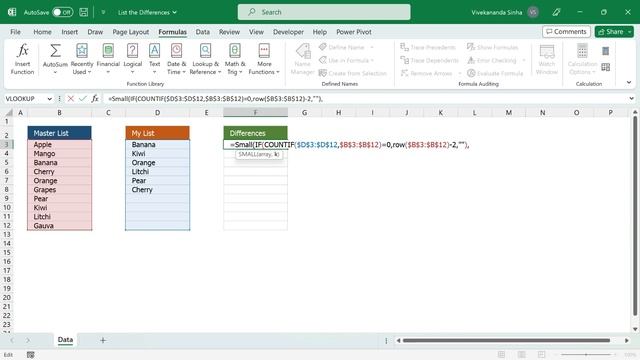Open the Share button dropdown arrow
This screenshot has width=640, height=360.
[x=630, y=32]
